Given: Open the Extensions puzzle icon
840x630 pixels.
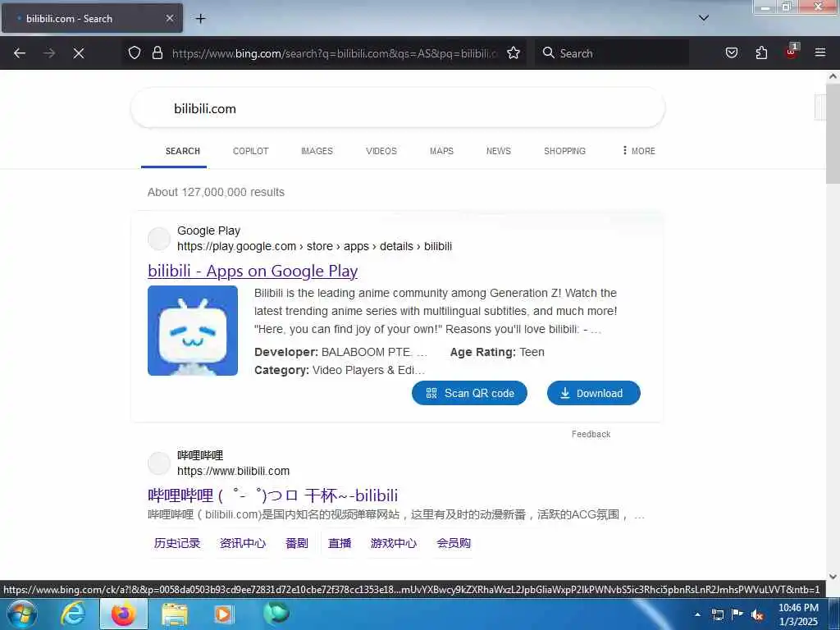Looking at the screenshot, I should [x=761, y=52].
